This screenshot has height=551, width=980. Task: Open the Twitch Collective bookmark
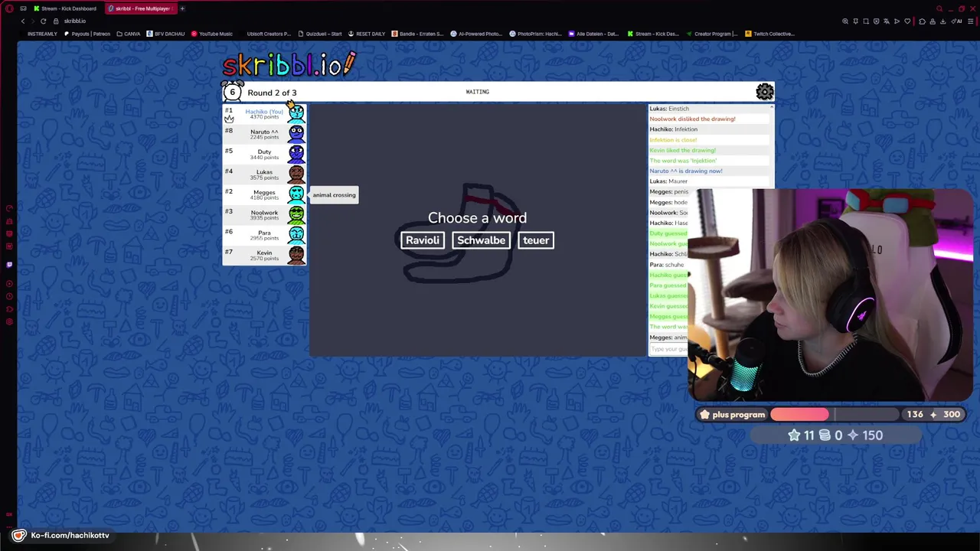(770, 34)
